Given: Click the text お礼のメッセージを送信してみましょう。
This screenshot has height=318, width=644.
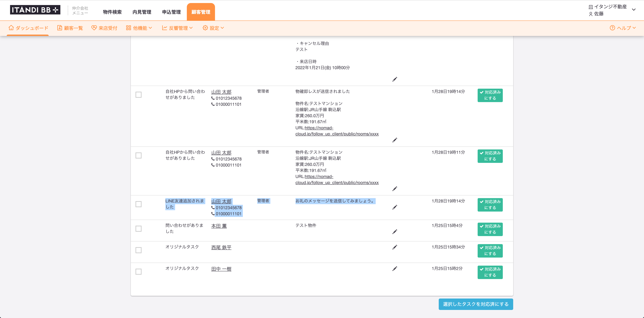Looking at the screenshot, I should click(335, 201).
